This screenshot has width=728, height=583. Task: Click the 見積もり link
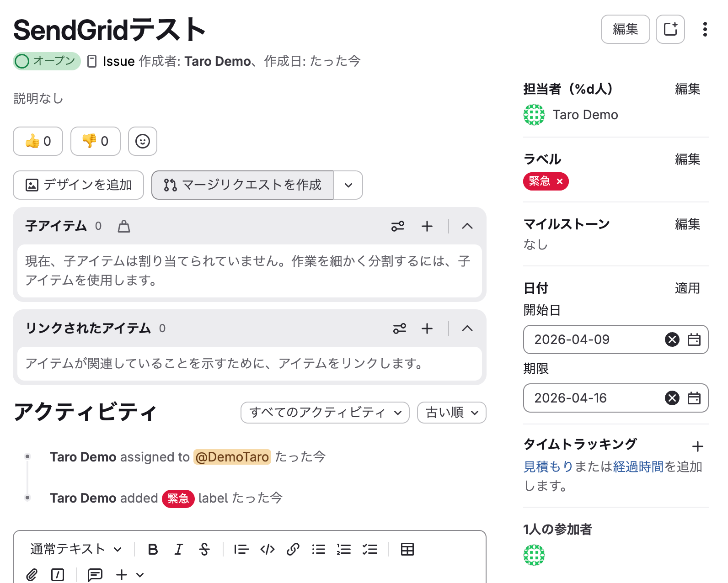click(x=548, y=466)
